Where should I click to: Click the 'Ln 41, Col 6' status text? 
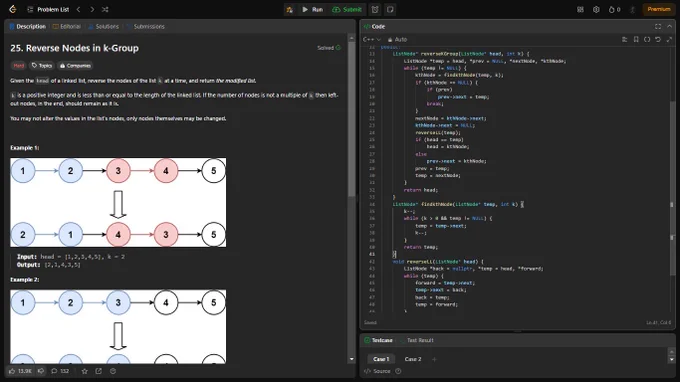(x=658, y=323)
